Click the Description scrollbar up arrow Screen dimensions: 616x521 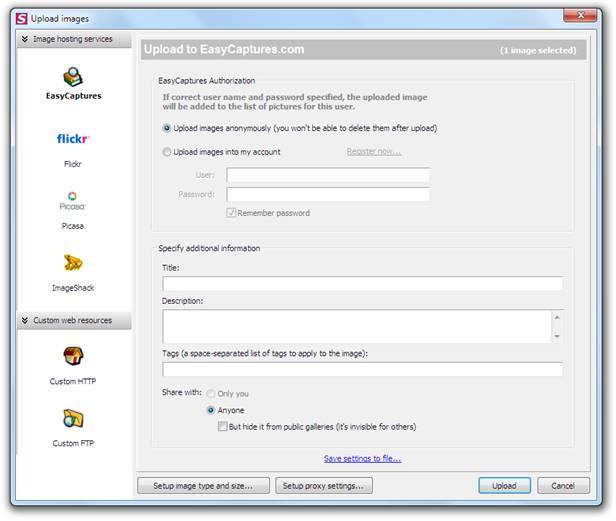pos(557,317)
